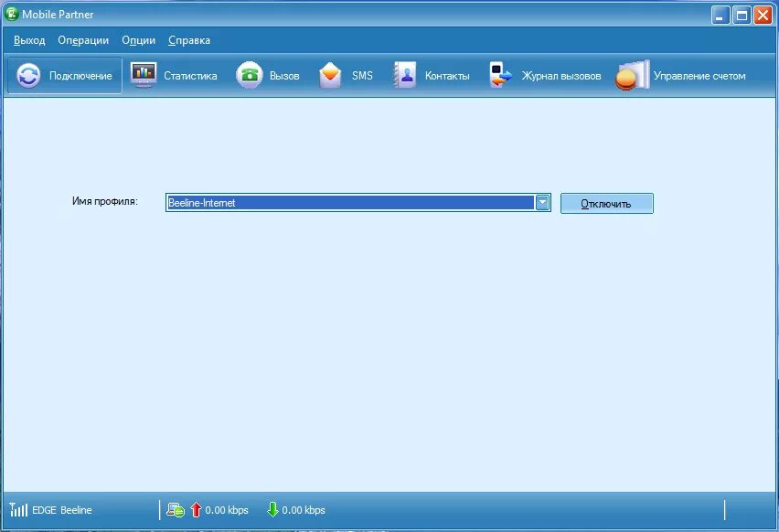Click the EDGE Beeline network status text
The height and width of the screenshot is (532, 779).
click(62, 510)
